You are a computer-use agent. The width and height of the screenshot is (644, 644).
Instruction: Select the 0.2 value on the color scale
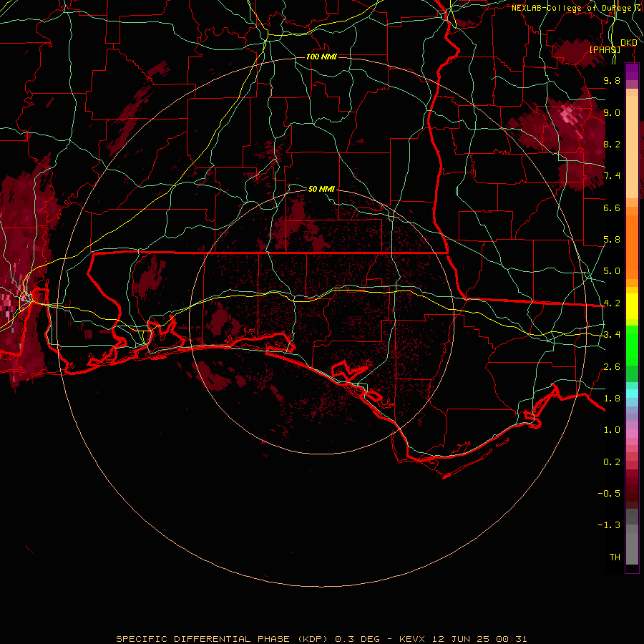(x=612, y=462)
